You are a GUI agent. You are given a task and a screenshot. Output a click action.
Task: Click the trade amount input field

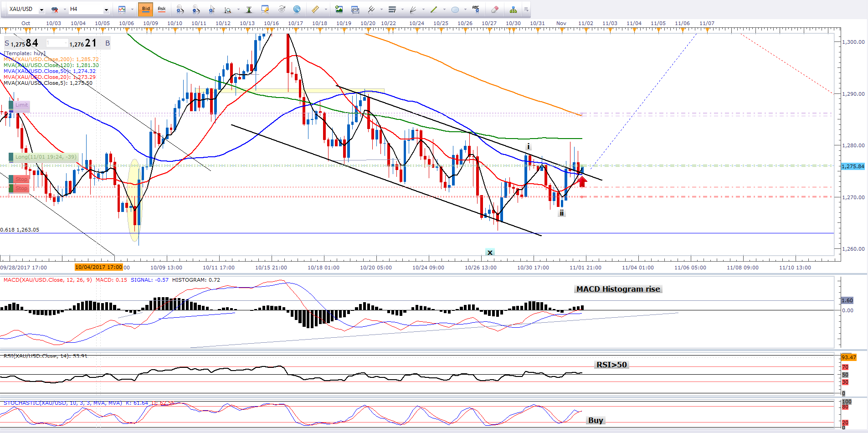pos(56,43)
